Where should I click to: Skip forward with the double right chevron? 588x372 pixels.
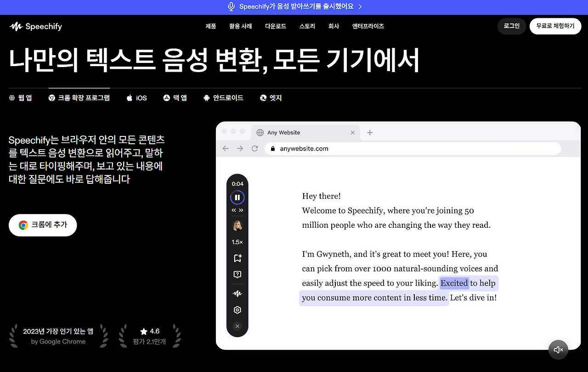click(241, 210)
